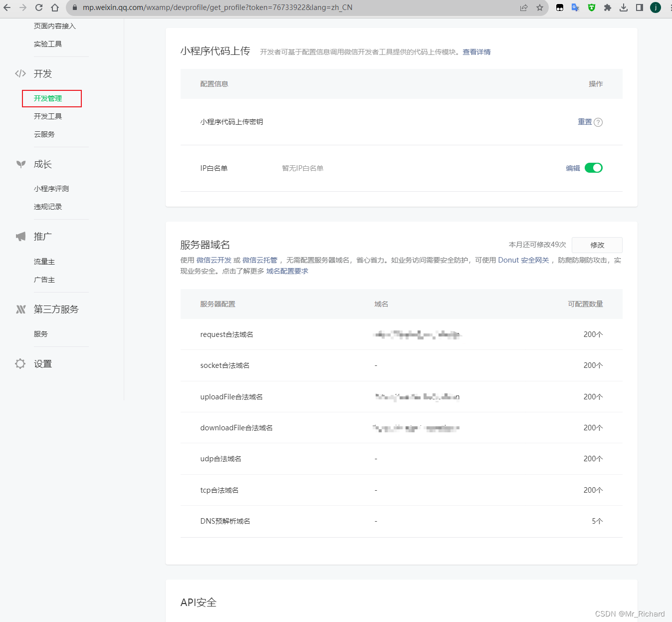
Task: Open the extensions puzzle-piece icon
Action: [608, 7]
